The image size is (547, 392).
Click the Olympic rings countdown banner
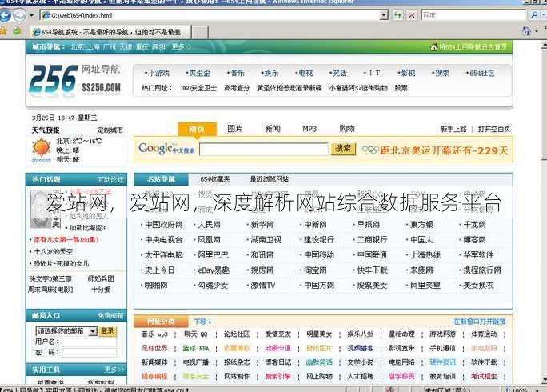[x=435, y=150]
